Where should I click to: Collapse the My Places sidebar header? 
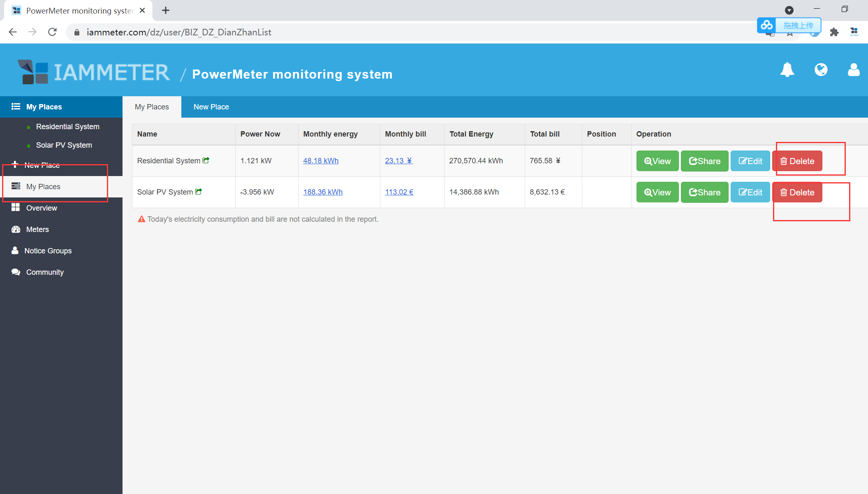[44, 107]
